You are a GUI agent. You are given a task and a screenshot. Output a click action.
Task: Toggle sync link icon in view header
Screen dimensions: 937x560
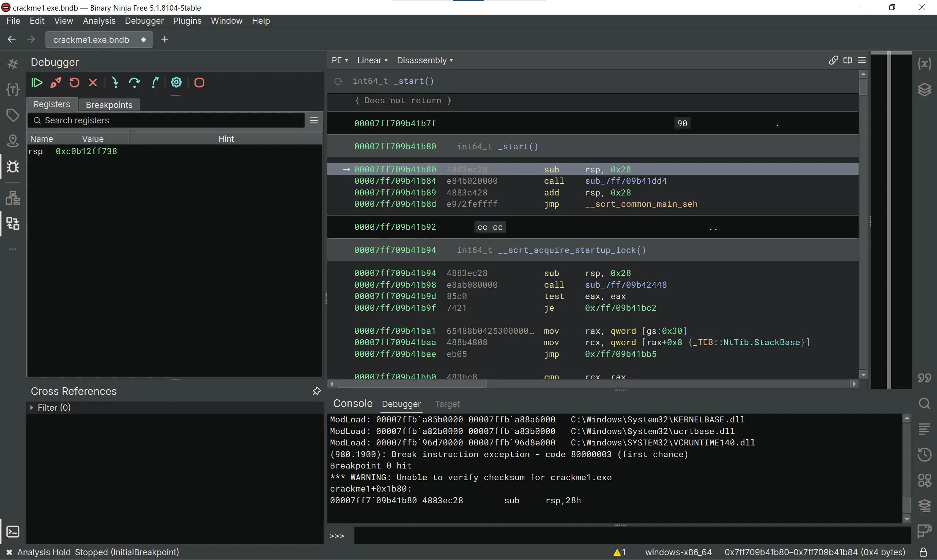pos(833,60)
